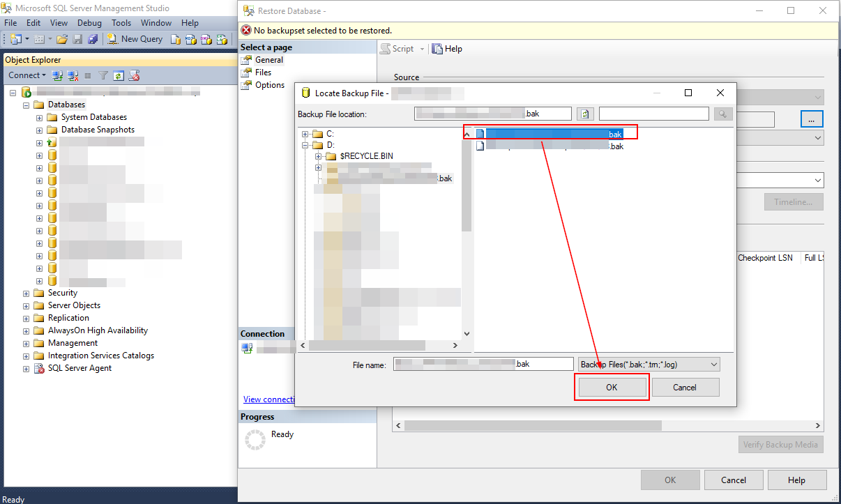
Task: Click the New Project toolbar icon
Action: [16, 39]
